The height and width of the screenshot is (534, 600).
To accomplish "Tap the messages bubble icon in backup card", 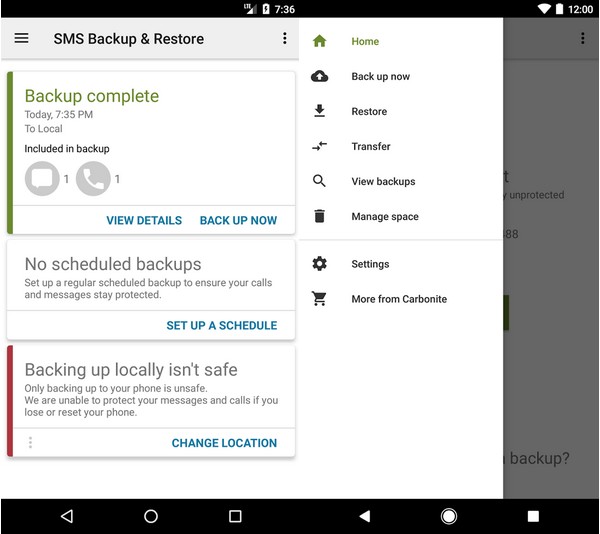I will 42,179.
